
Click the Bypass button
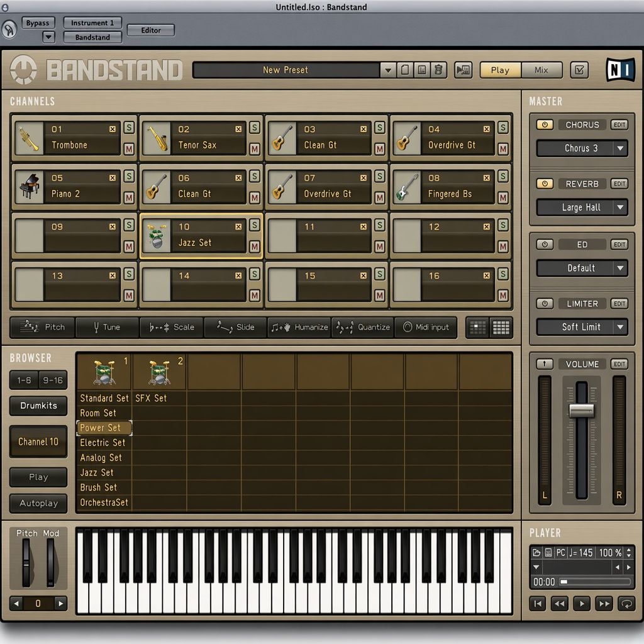[38, 23]
